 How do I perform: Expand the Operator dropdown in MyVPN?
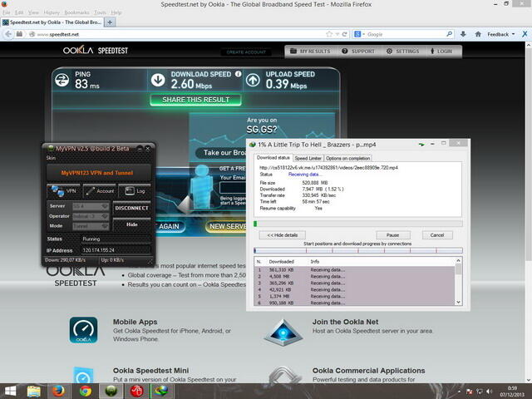click(x=105, y=216)
